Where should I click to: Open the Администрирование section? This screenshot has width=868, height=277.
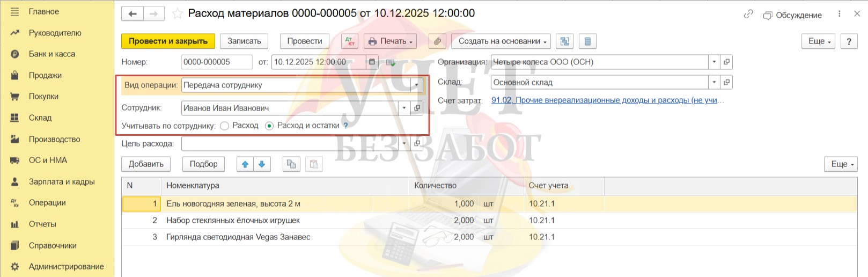point(67,266)
